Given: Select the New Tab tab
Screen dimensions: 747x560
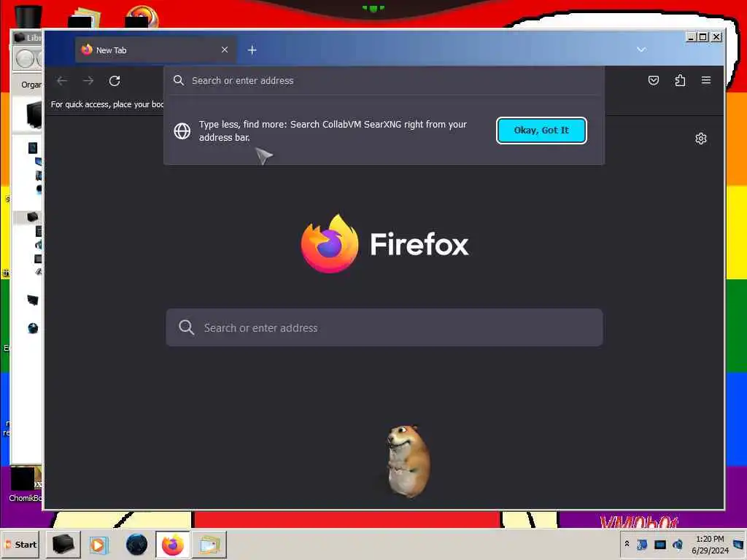Looking at the screenshot, I should 155,50.
